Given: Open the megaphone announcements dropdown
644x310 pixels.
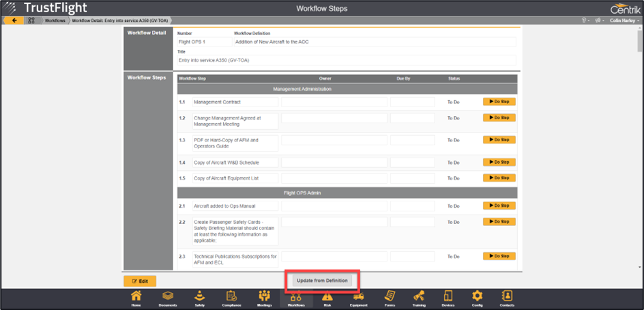Looking at the screenshot, I should 598,20.
